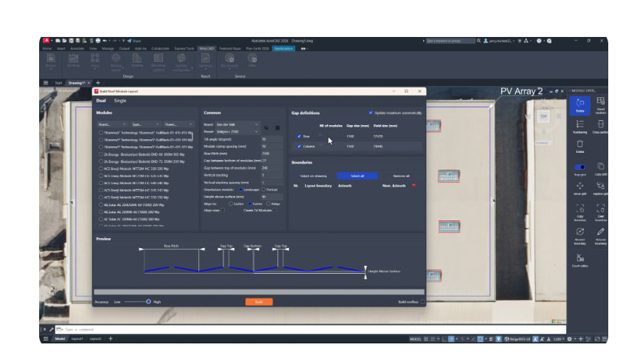Click the Remove all boundaries button
The height and width of the screenshot is (364, 631).
[x=401, y=176]
